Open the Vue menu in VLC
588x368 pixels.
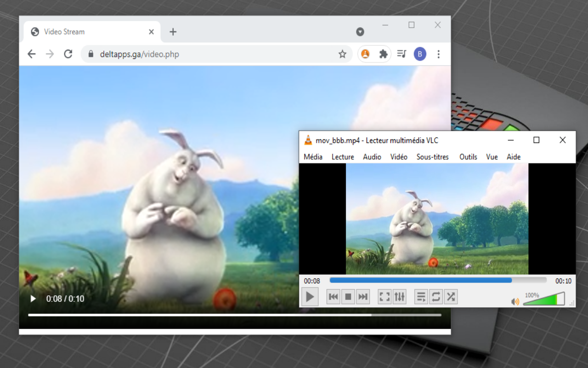tap(492, 157)
